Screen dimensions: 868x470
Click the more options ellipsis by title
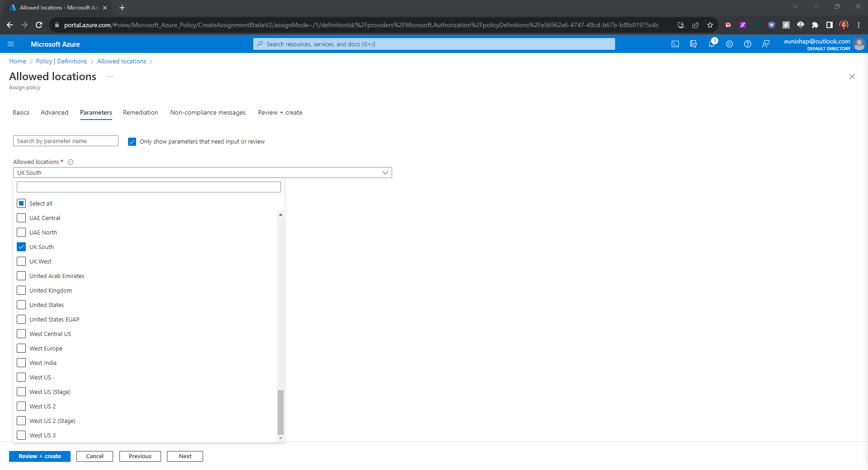tap(111, 77)
